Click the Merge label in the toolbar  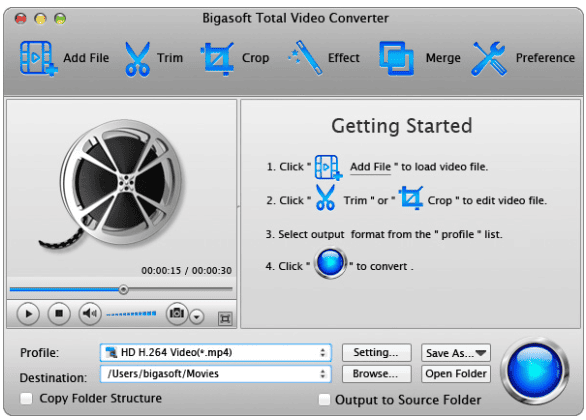pyautogui.click(x=443, y=58)
